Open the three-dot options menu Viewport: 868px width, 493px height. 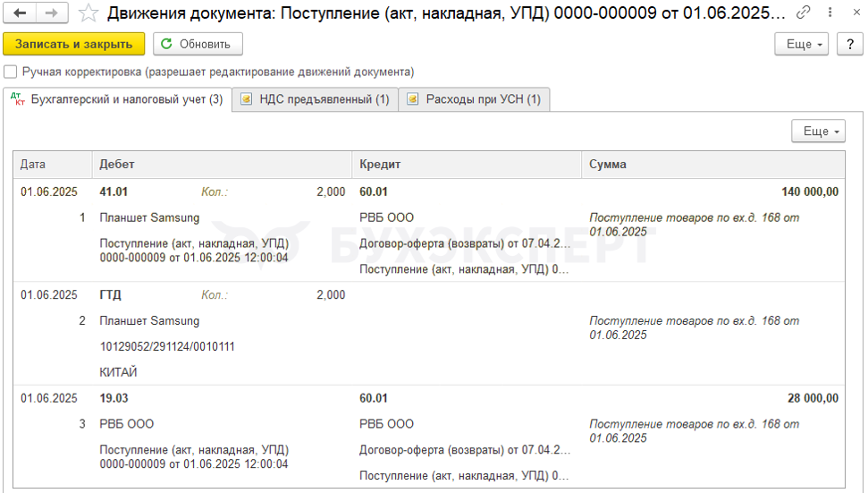(x=830, y=13)
